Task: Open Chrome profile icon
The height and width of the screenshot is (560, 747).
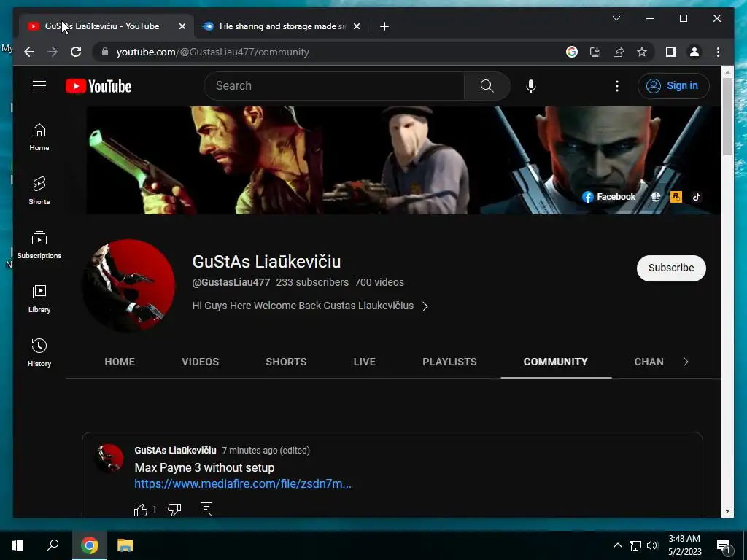Action: click(x=694, y=52)
